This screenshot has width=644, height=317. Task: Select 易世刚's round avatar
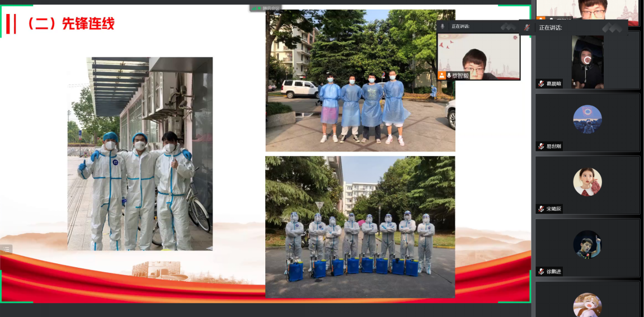pos(587,119)
